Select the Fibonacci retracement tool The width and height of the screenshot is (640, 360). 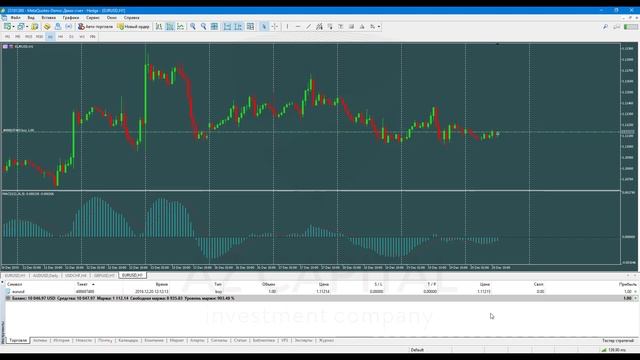coord(330,27)
